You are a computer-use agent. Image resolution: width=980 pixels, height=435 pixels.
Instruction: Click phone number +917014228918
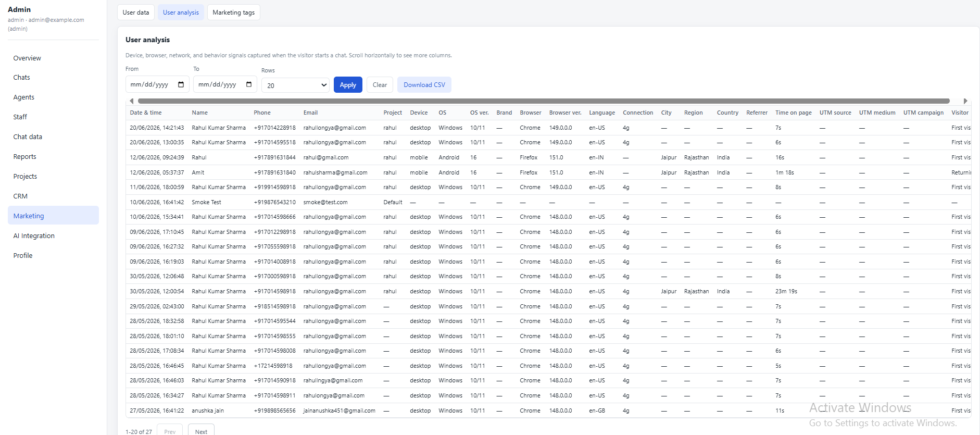(274, 128)
